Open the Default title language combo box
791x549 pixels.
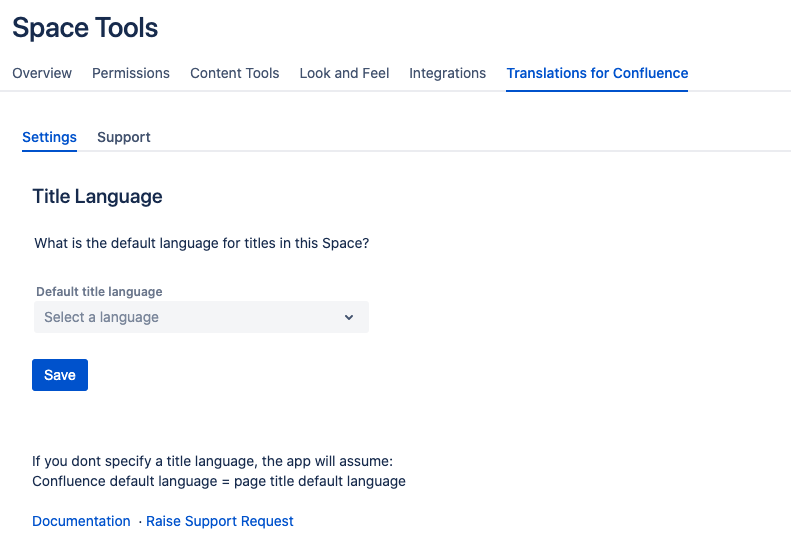[x=201, y=317]
